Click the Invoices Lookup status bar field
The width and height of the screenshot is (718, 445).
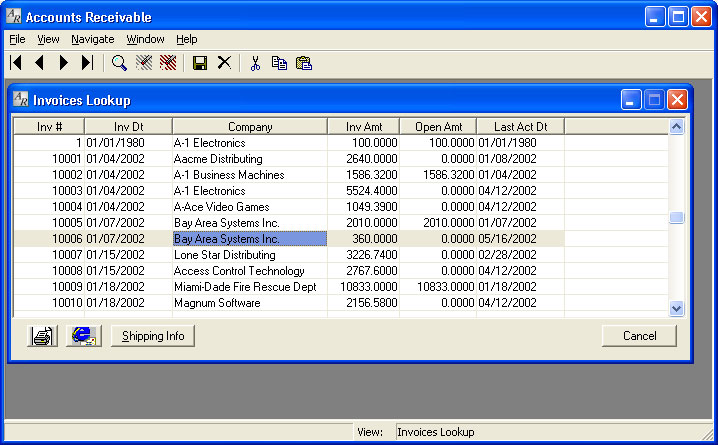point(552,432)
